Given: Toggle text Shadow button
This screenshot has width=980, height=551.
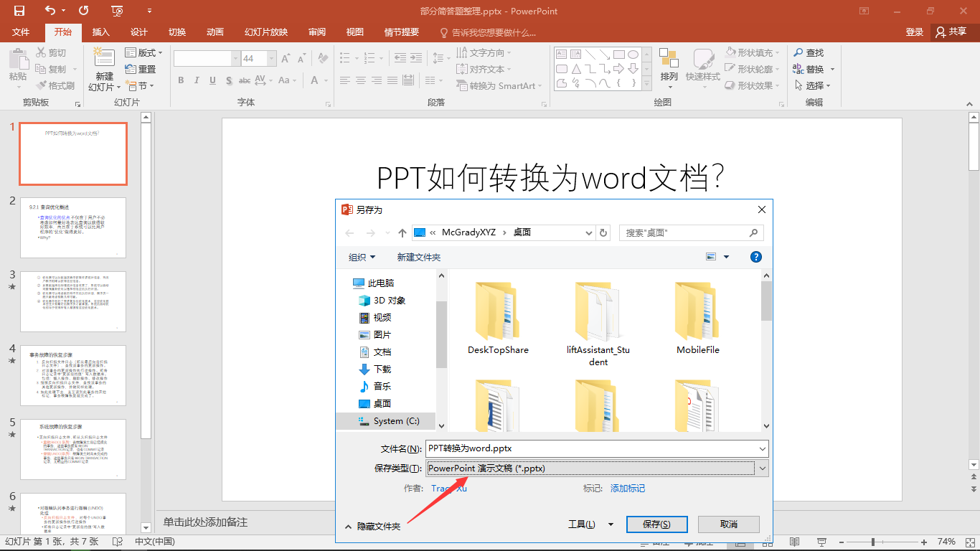Looking at the screenshot, I should (x=228, y=80).
